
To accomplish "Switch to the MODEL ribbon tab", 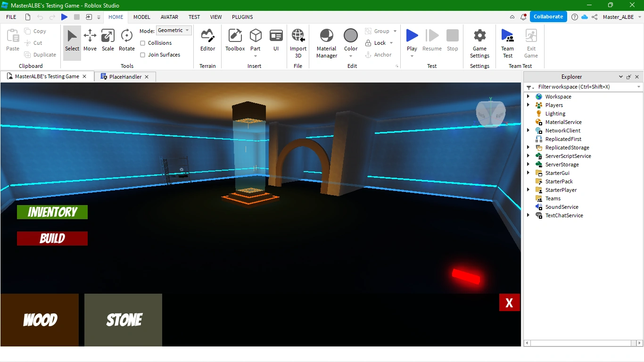I will [141, 17].
